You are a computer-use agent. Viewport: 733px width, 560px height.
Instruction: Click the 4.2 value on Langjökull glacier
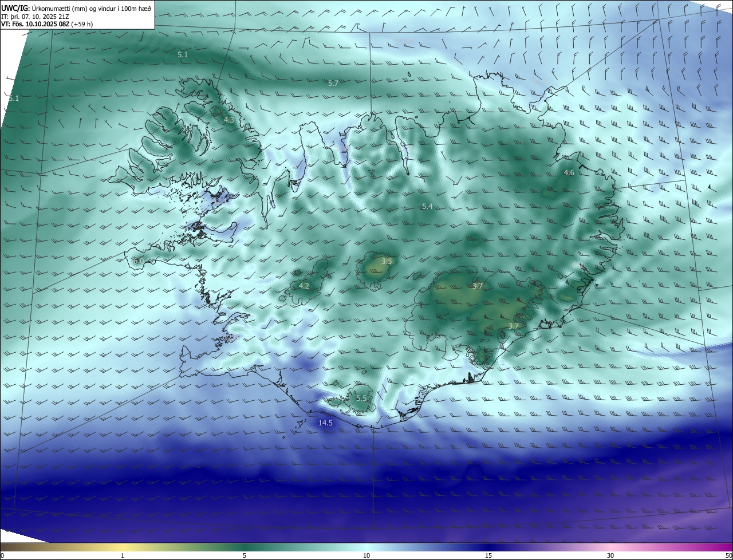304,286
